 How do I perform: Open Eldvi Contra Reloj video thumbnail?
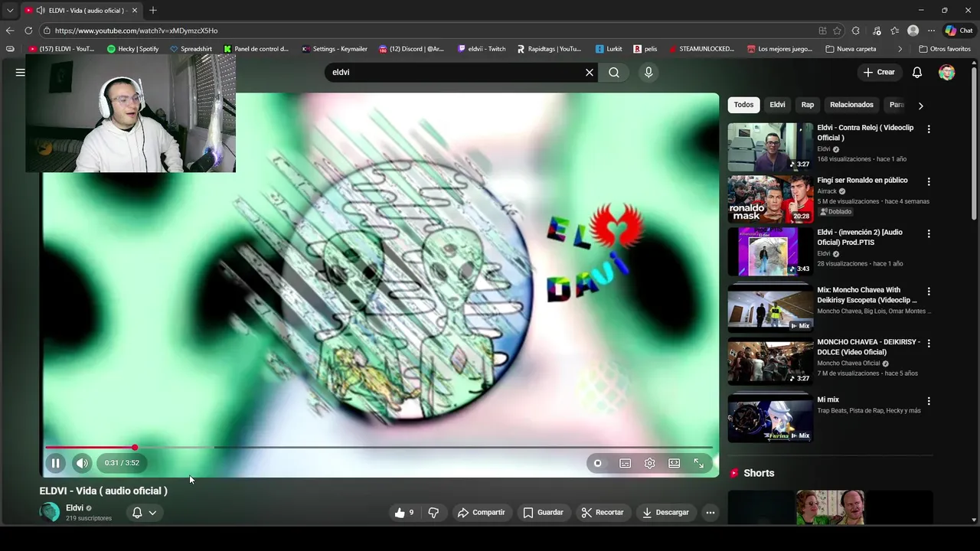click(770, 147)
